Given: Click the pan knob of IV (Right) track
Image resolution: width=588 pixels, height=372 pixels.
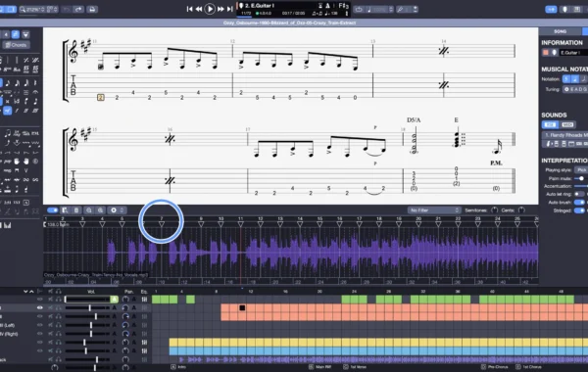Looking at the screenshot, I should click(x=125, y=334).
